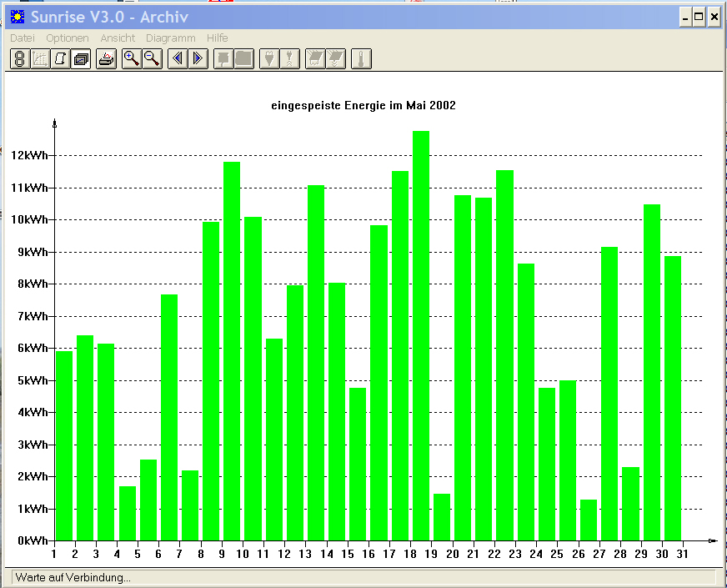The image size is (727, 588).
Task: Go to previous month with left arrow
Action: point(178,59)
